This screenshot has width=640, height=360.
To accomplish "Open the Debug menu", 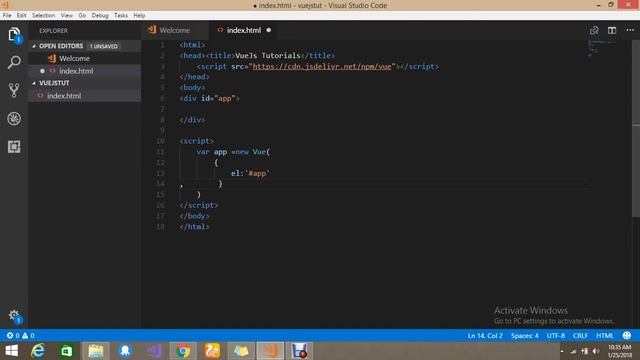I will click(100, 16).
